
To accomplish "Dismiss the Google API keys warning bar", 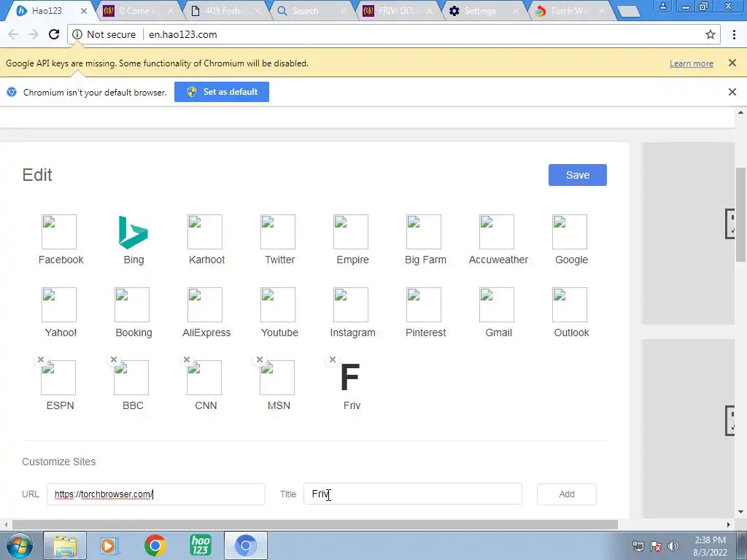I will coord(732,63).
